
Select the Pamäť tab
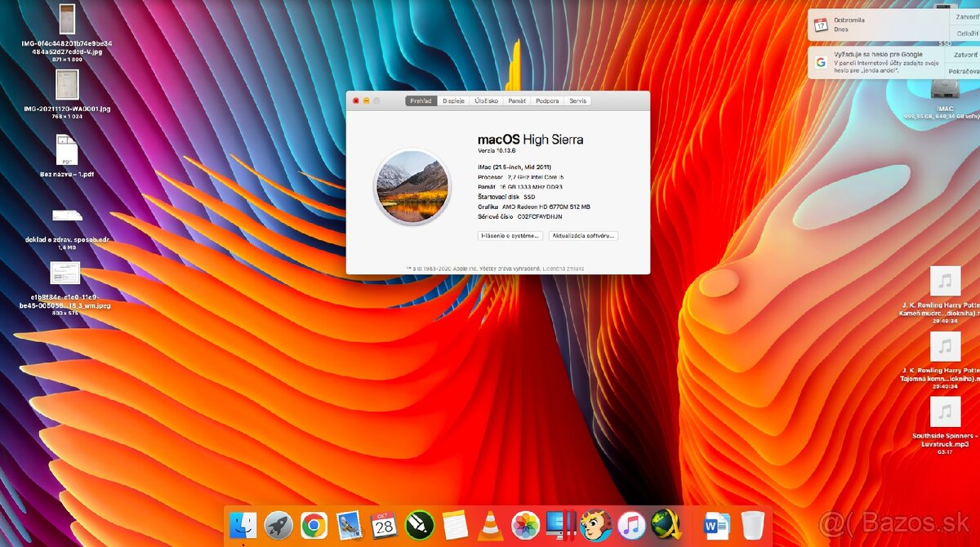pyautogui.click(x=517, y=101)
